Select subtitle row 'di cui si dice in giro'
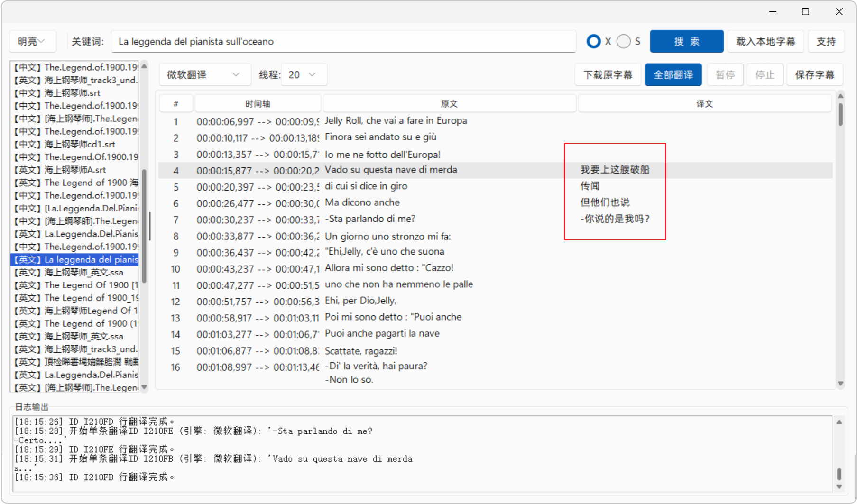 tap(495, 187)
